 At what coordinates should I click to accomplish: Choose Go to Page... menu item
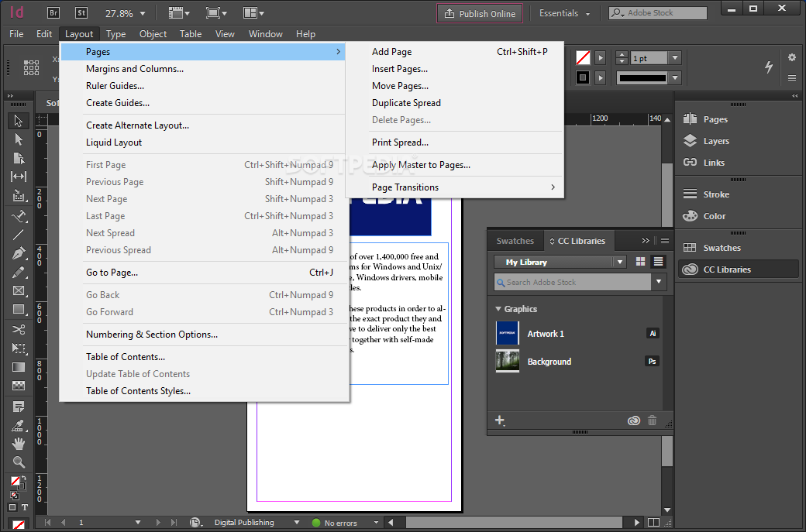click(203, 273)
